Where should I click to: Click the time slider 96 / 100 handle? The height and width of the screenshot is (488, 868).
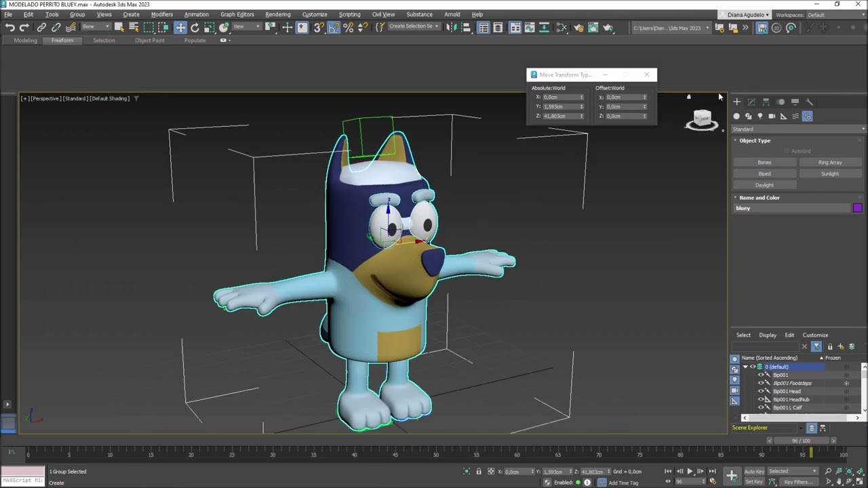(802, 441)
